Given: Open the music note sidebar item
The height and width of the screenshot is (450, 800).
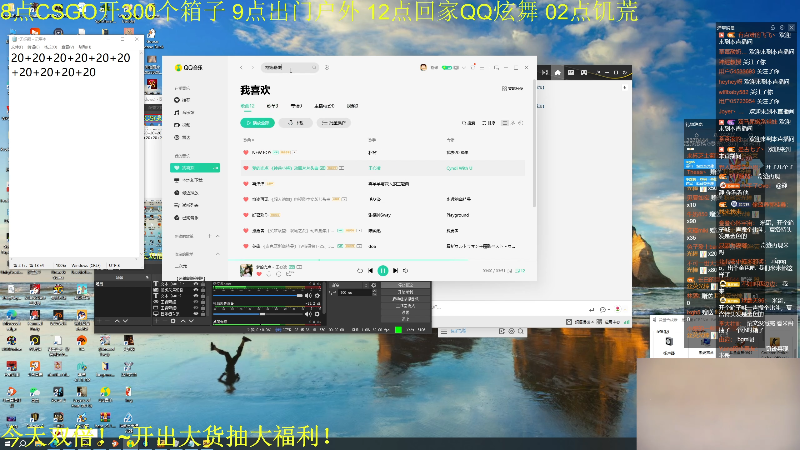Looking at the screenshot, I should pyautogui.click(x=184, y=112).
